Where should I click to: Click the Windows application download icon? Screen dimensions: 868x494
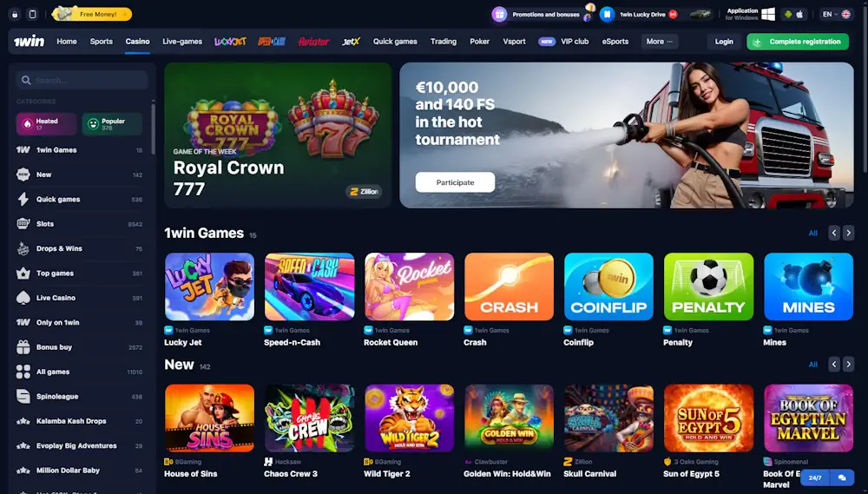768,15
